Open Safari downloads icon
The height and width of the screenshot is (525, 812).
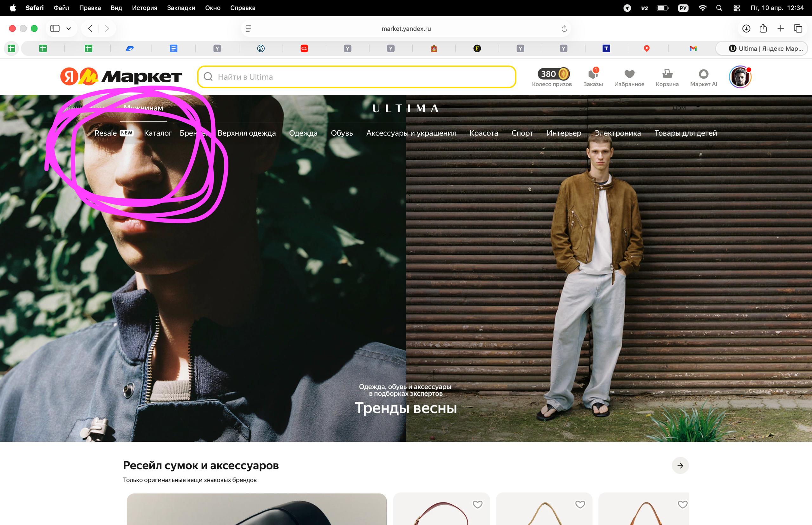(746, 29)
